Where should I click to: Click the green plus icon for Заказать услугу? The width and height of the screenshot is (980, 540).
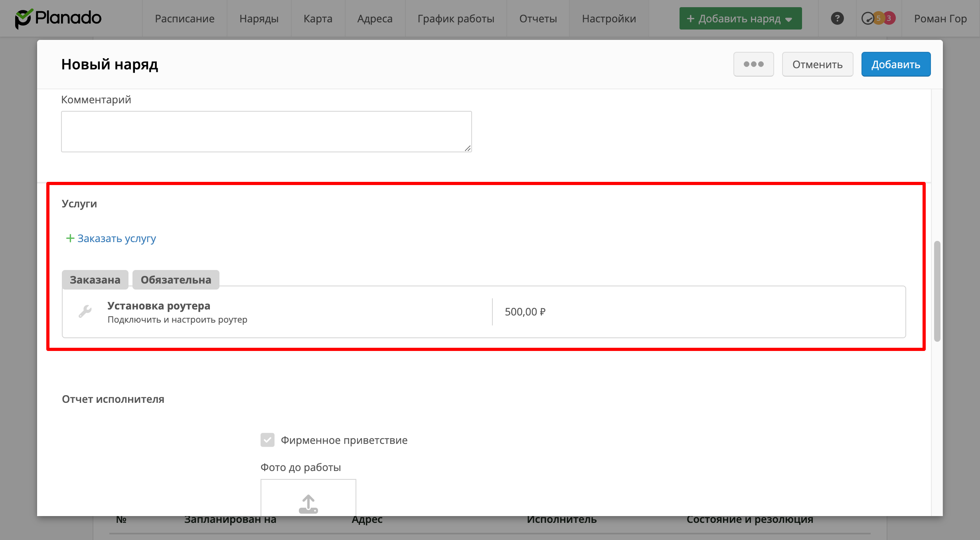(70, 238)
